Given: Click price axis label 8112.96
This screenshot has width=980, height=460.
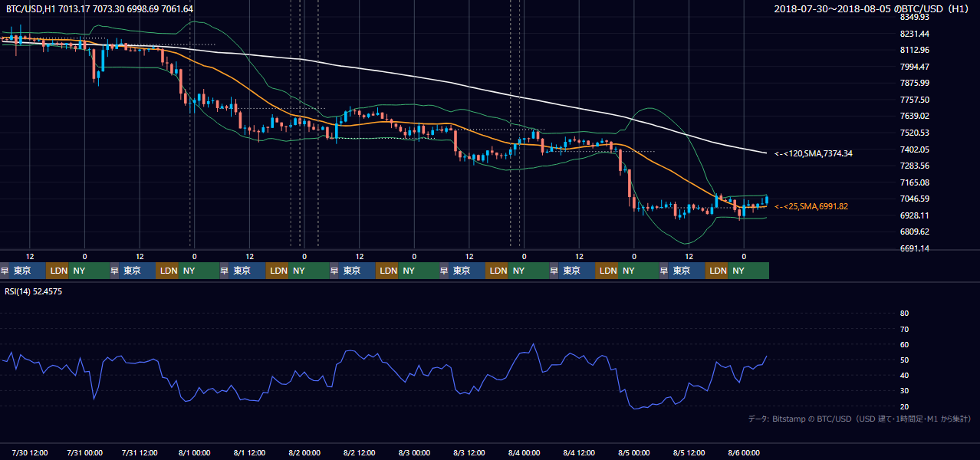Looking at the screenshot, I should pos(915,50).
